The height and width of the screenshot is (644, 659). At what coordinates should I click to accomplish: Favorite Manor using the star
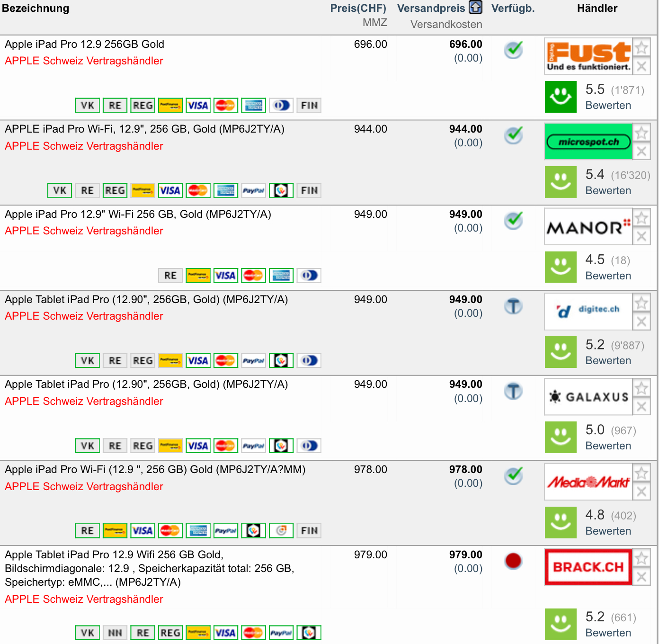tap(641, 218)
